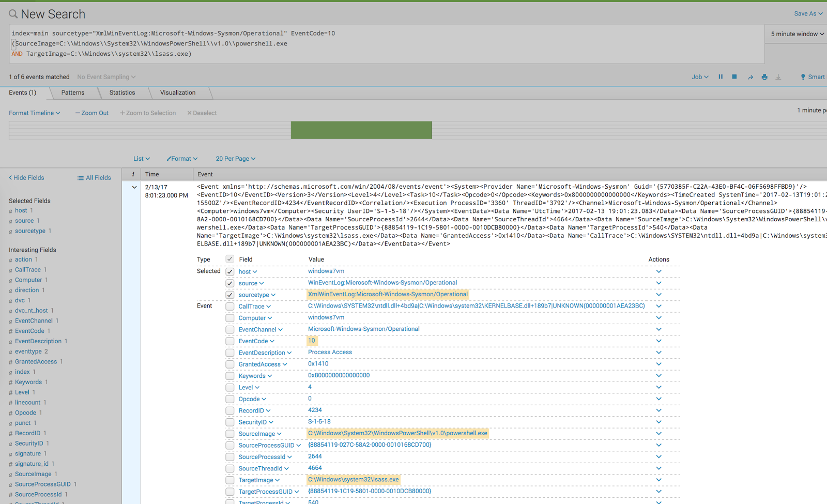The image size is (827, 504).
Task: Uncheck the sourcetype selected field checkbox
Action: click(229, 294)
